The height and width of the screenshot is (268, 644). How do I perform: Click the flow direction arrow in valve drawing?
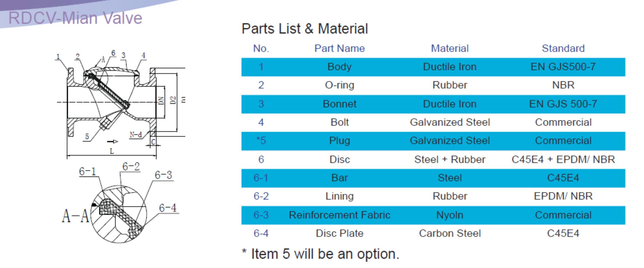112,141
